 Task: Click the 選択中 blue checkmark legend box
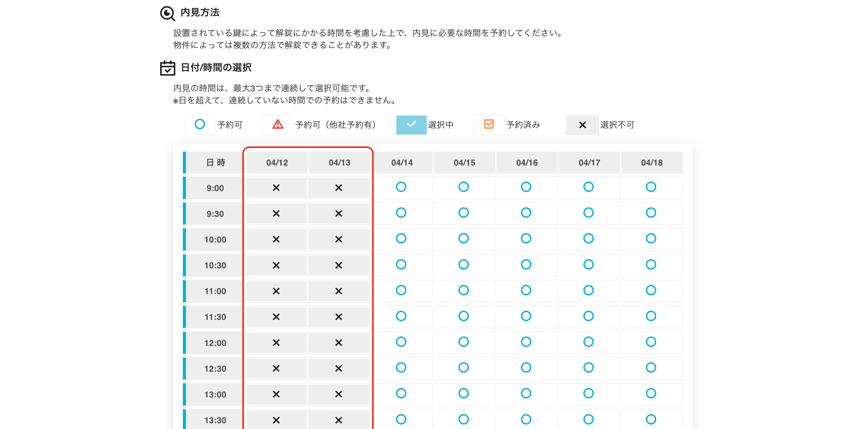(x=412, y=125)
